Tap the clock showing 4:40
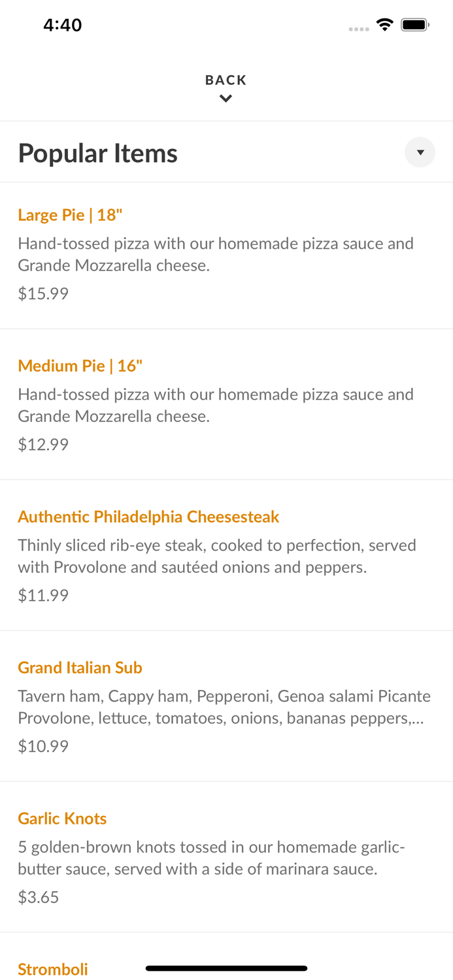Viewport: 453px width, 980px height. pyautogui.click(x=63, y=25)
